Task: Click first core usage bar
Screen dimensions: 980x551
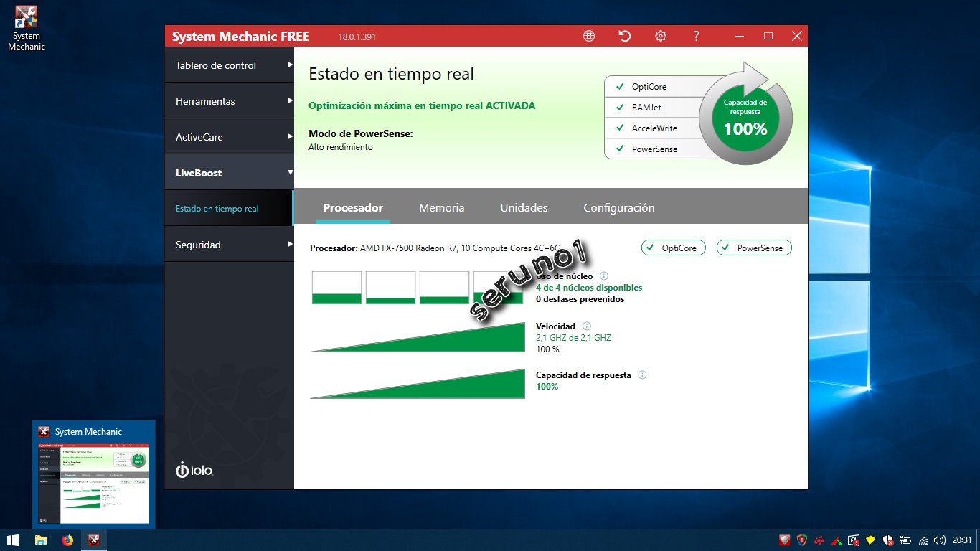Action: (337, 288)
